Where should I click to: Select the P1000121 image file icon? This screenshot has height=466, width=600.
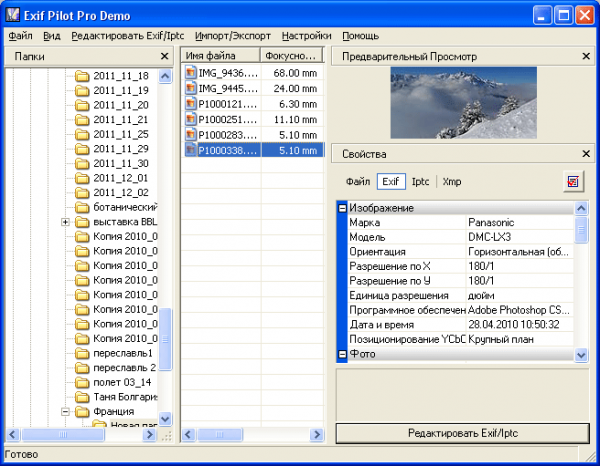191,104
